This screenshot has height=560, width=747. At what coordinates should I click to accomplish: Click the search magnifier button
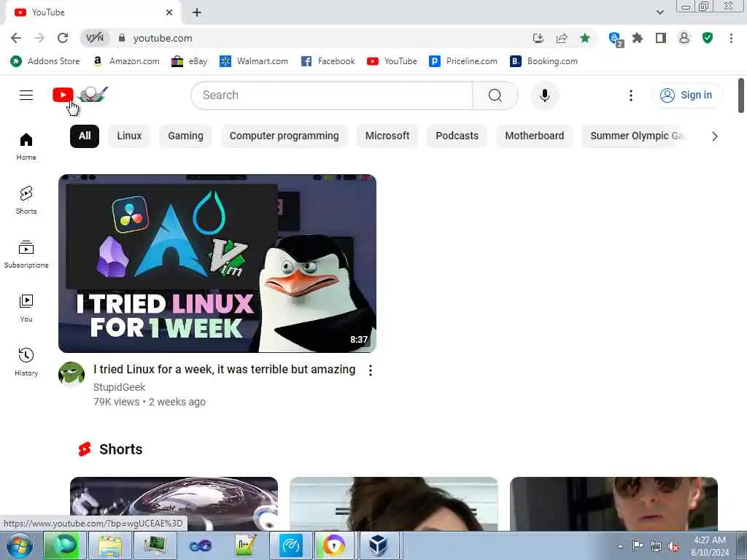(x=495, y=96)
